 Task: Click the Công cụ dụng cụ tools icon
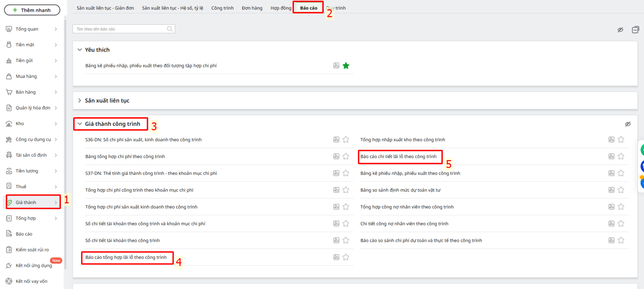click(x=9, y=139)
